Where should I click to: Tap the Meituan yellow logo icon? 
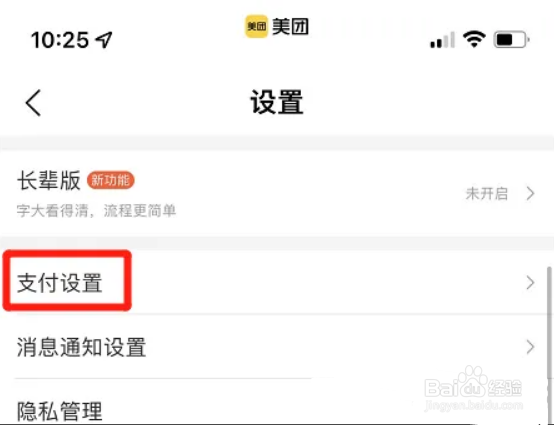click(x=257, y=26)
